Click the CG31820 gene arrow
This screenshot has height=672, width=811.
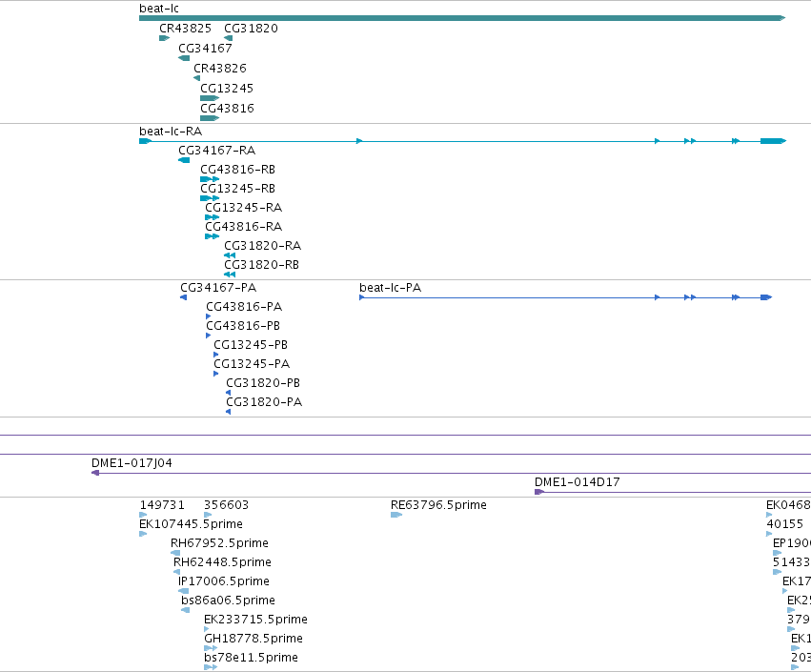228,38
